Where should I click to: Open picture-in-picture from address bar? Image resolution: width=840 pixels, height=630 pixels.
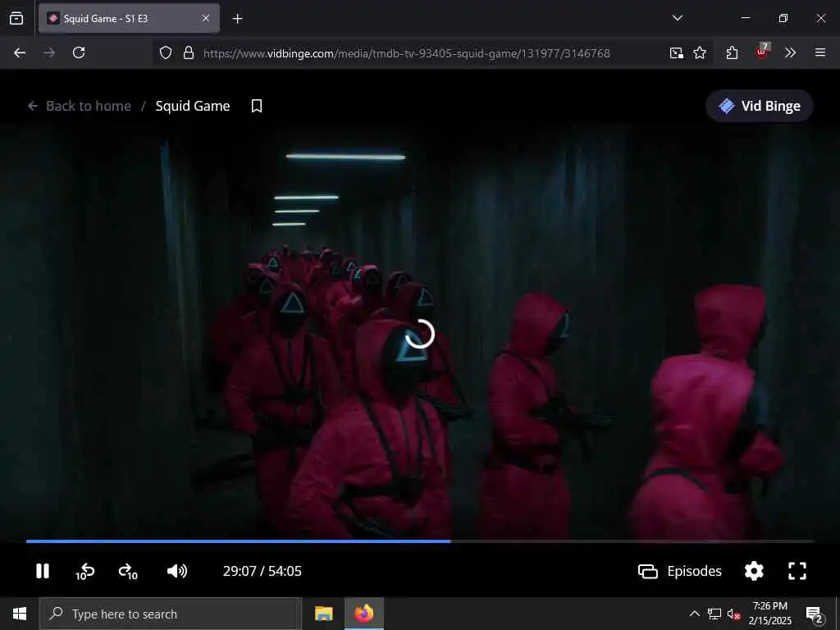[676, 52]
